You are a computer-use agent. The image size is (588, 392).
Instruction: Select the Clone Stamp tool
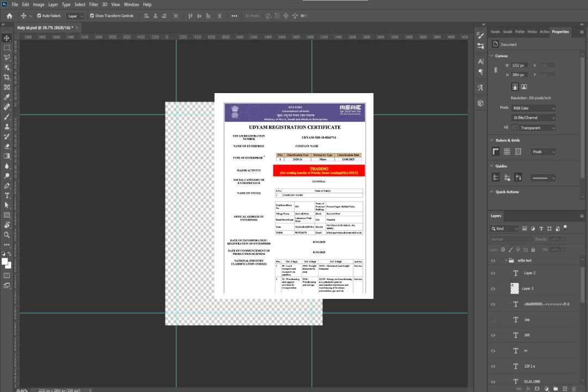coord(7,126)
